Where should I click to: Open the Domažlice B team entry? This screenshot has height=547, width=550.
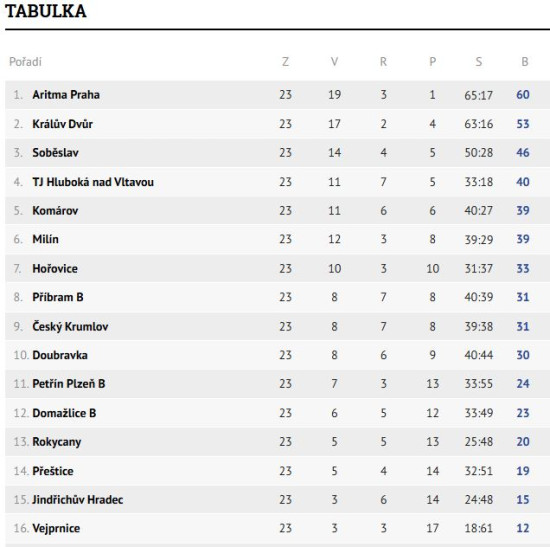(64, 413)
